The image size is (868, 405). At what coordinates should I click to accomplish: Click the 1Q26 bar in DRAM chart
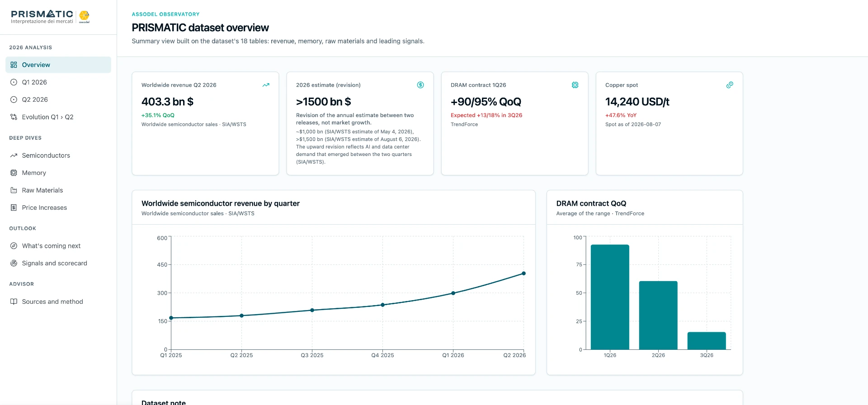coord(610,297)
